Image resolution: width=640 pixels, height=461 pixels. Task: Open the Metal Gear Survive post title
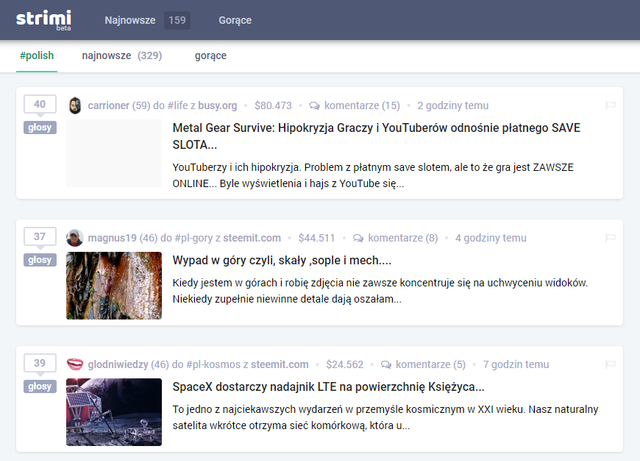[x=376, y=136]
